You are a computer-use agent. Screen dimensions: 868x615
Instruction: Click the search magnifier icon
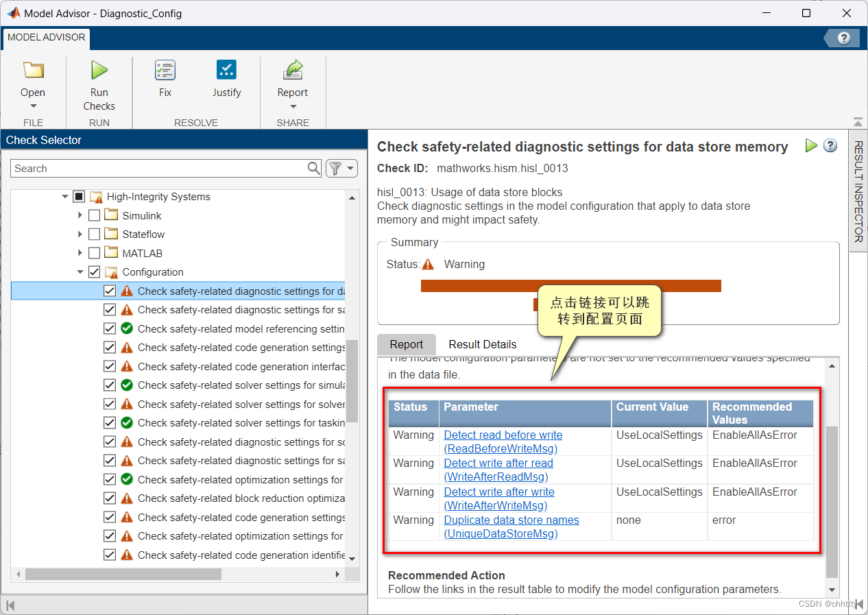click(313, 168)
